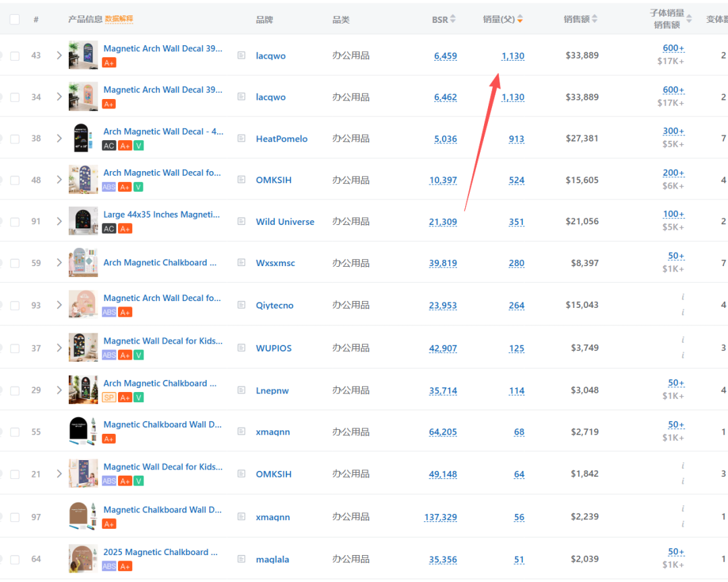728x582 pixels.
Task: Open detail icon beside brand Wxsxmsc
Action: click(x=241, y=263)
